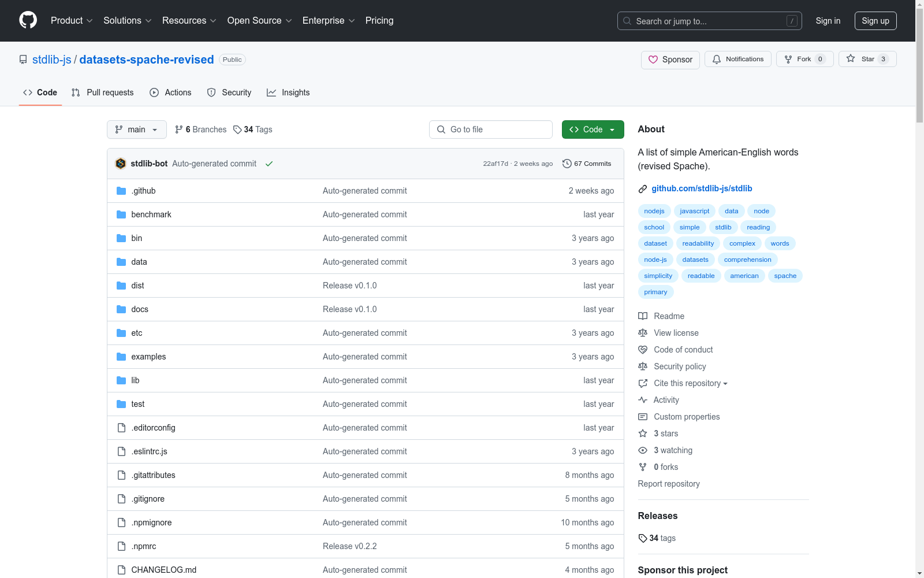Image resolution: width=924 pixels, height=578 pixels.
Task: Click the dist folder icon
Action: 121,286
